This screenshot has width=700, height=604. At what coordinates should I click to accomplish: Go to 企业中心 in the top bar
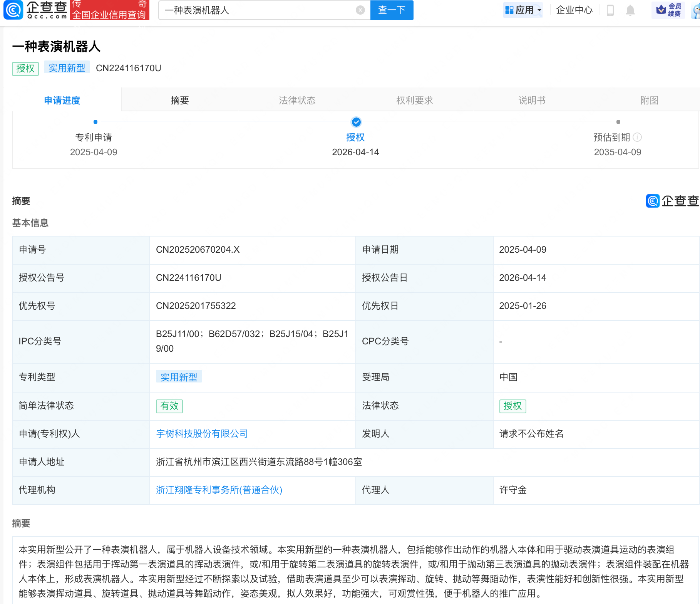point(574,10)
